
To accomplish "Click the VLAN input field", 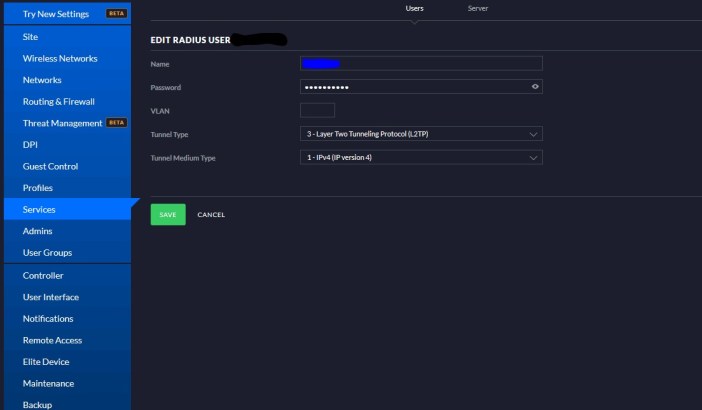I will point(317,110).
